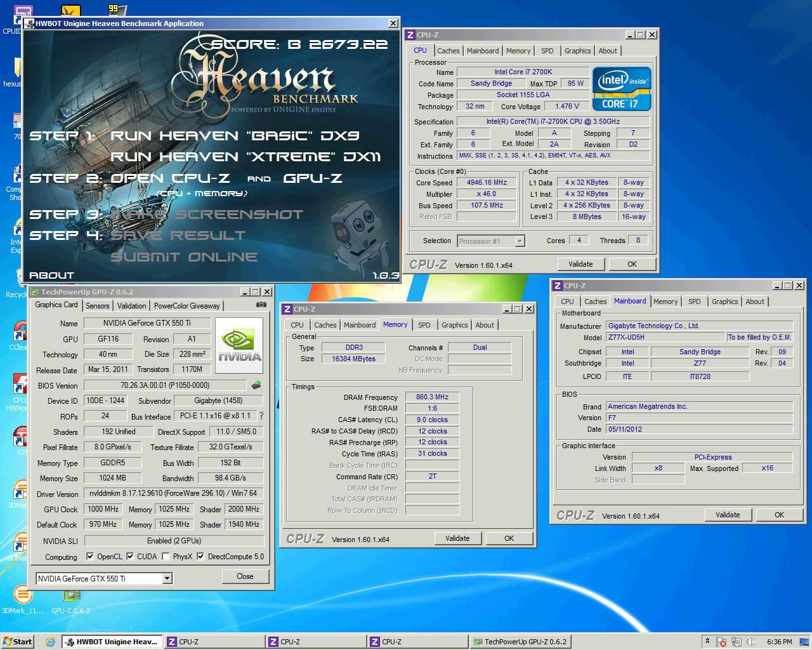Open the PowerColor Giveaway tab

(x=187, y=306)
